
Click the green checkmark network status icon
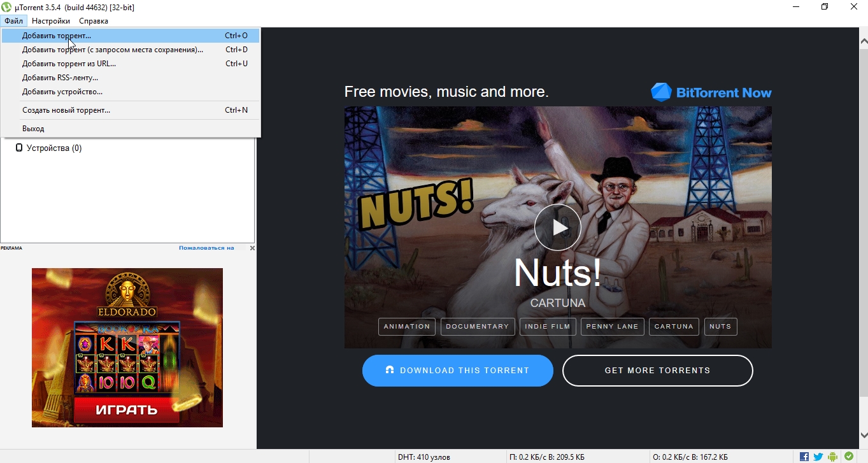(x=849, y=457)
